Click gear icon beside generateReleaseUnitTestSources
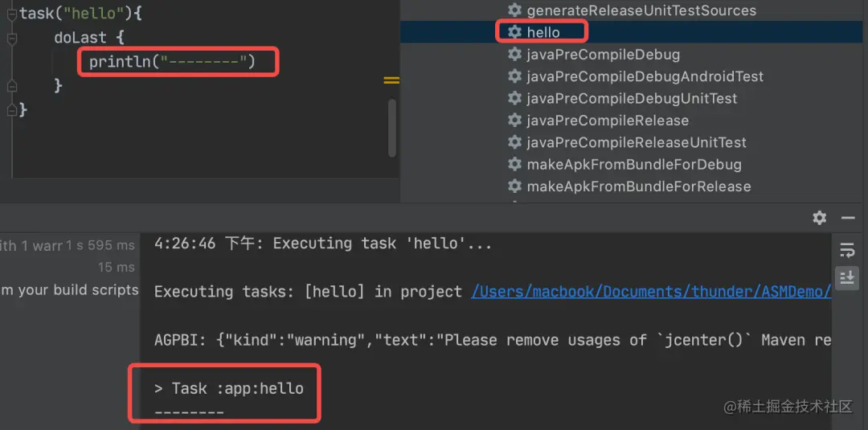This screenshot has width=868, height=430. pos(515,10)
